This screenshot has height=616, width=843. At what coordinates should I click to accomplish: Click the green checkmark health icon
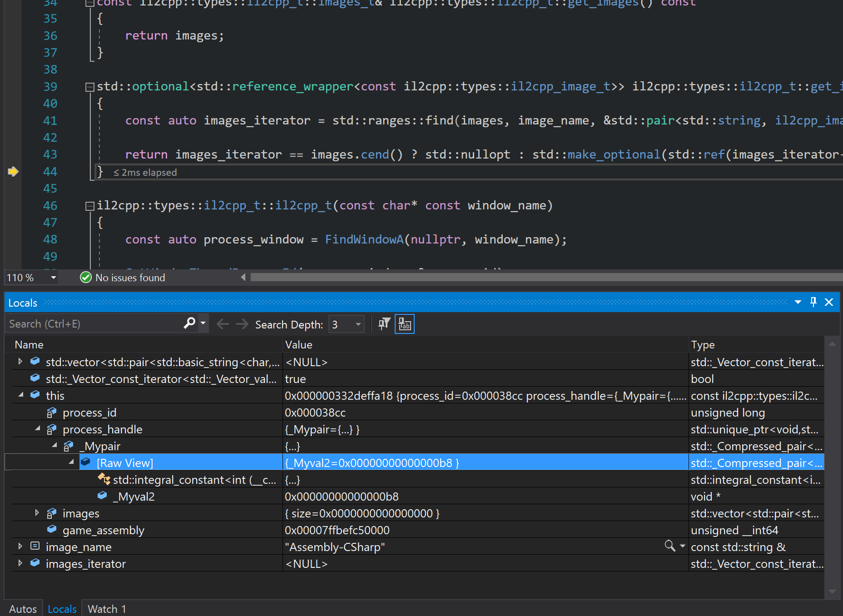[86, 277]
